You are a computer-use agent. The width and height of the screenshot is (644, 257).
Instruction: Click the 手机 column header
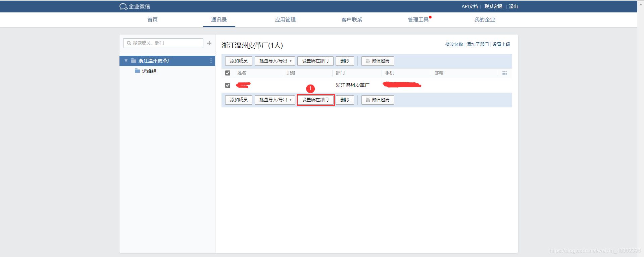(390, 73)
